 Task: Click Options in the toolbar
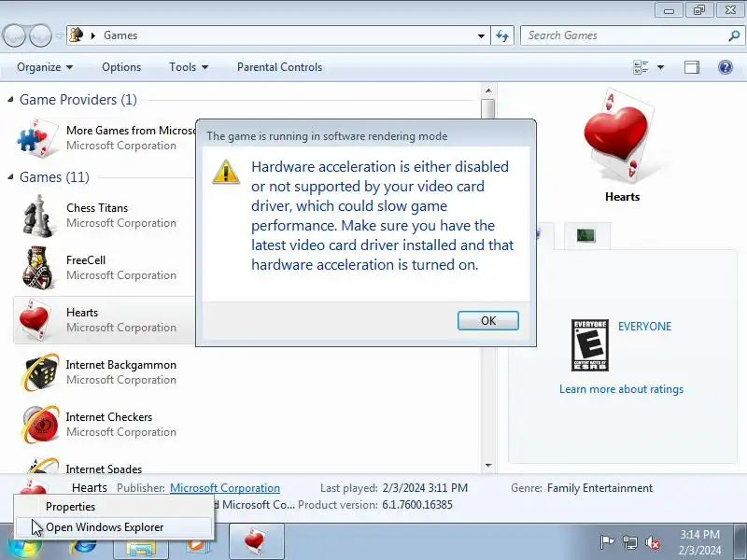tap(121, 67)
